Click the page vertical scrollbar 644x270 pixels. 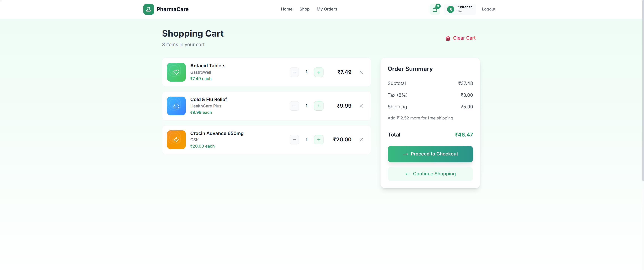click(x=643, y=90)
